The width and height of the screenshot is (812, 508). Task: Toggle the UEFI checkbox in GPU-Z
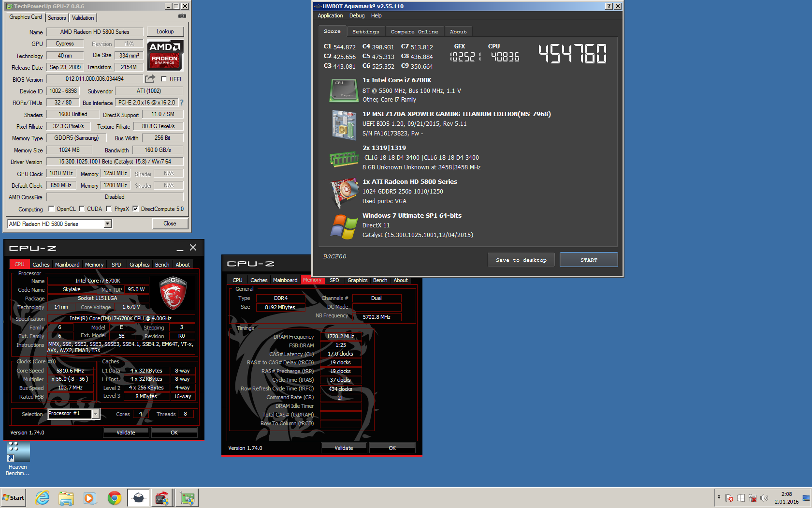(x=164, y=79)
